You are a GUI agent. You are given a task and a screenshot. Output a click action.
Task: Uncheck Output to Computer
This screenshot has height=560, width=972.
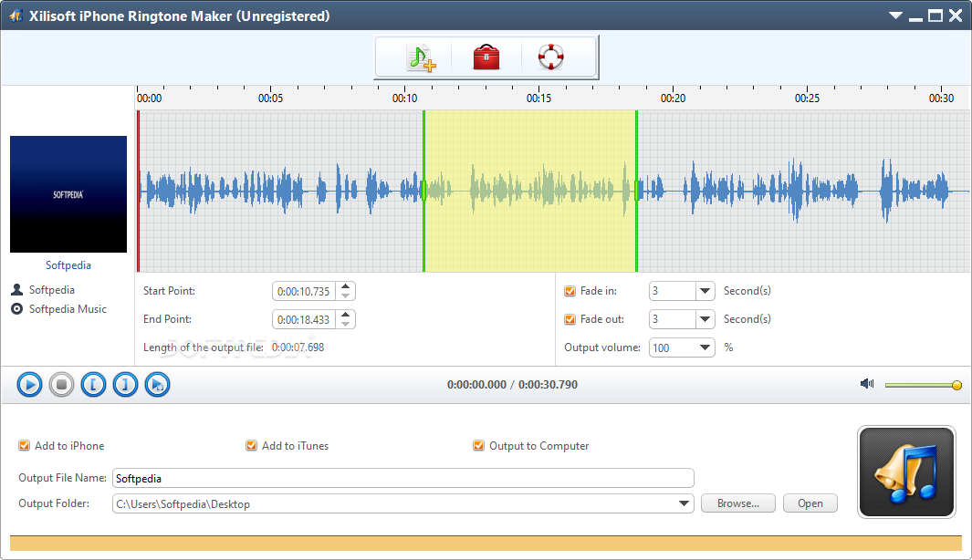(x=478, y=445)
